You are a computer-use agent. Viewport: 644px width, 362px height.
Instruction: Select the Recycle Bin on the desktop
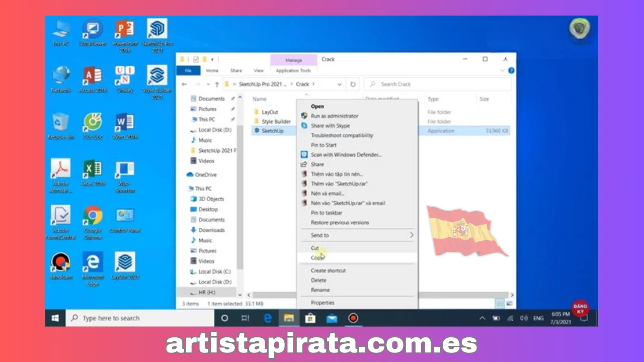point(61,126)
